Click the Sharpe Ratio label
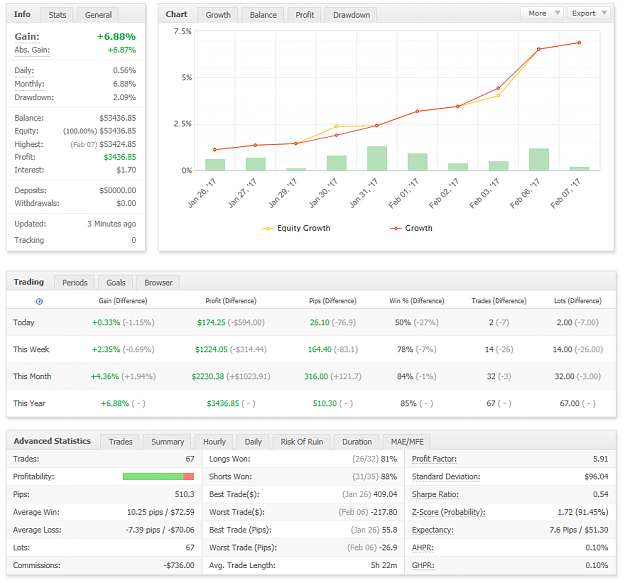The height and width of the screenshot is (583, 625). tap(435, 495)
